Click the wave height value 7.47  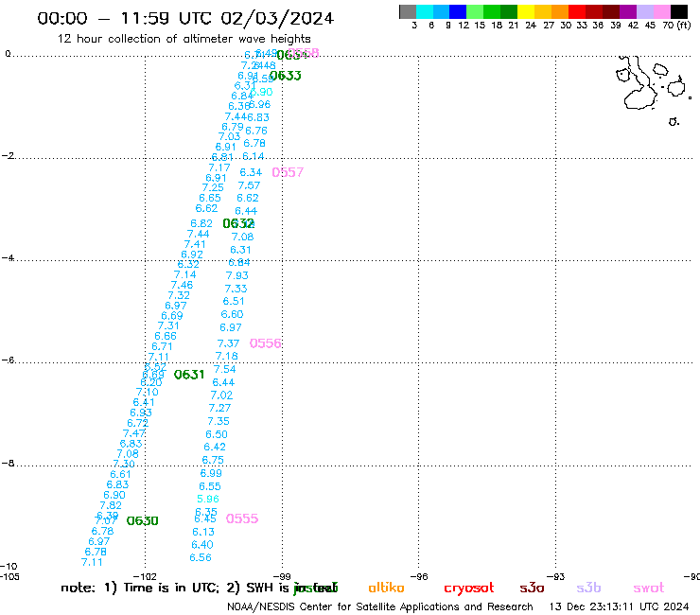point(134,433)
